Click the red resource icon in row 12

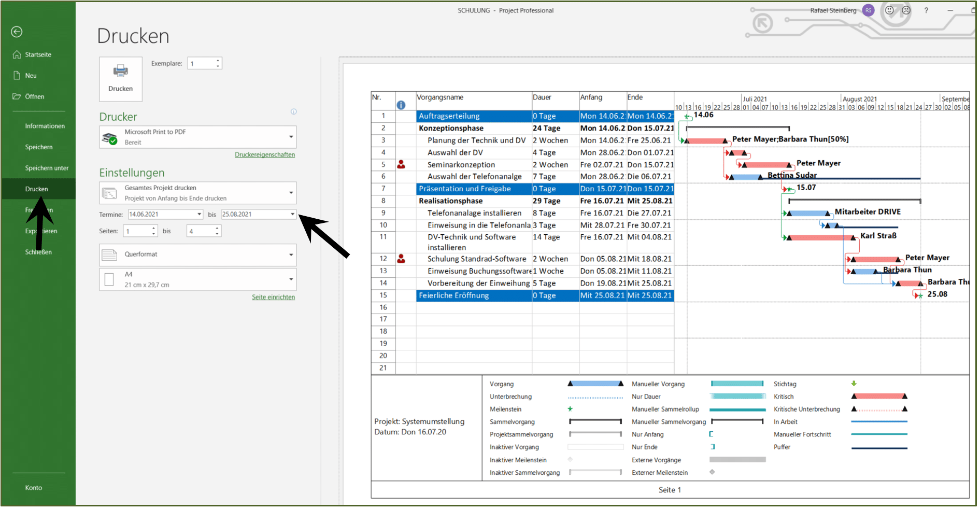click(x=401, y=259)
